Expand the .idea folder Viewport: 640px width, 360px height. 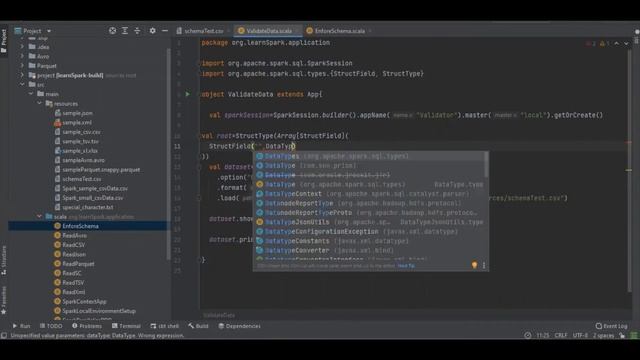coord(22,47)
